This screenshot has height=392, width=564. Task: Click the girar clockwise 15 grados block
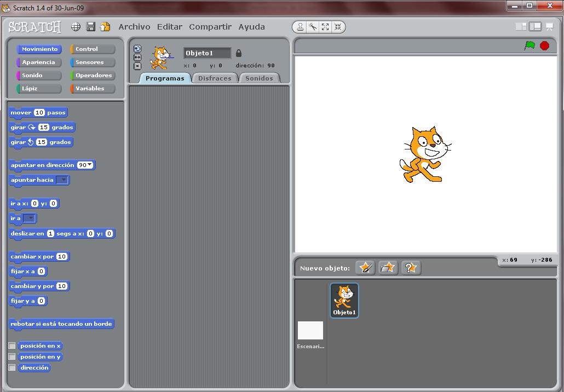(x=42, y=128)
